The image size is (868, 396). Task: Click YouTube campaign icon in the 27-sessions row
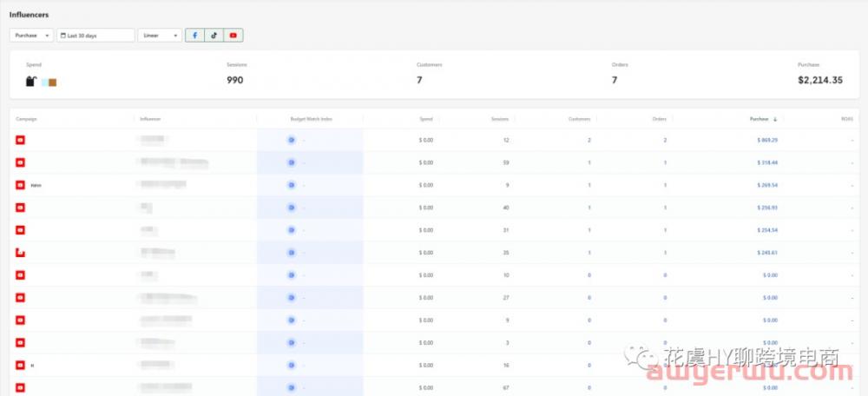tap(21, 297)
